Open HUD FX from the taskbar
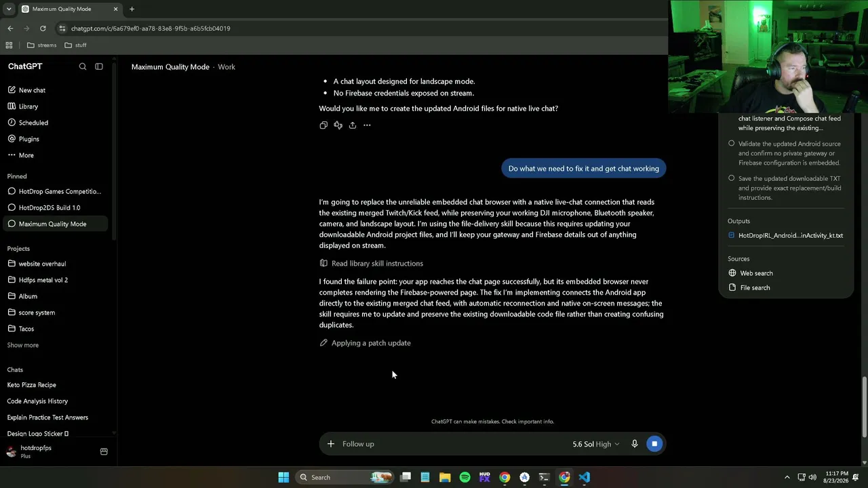This screenshot has width=868, height=488. click(484, 477)
